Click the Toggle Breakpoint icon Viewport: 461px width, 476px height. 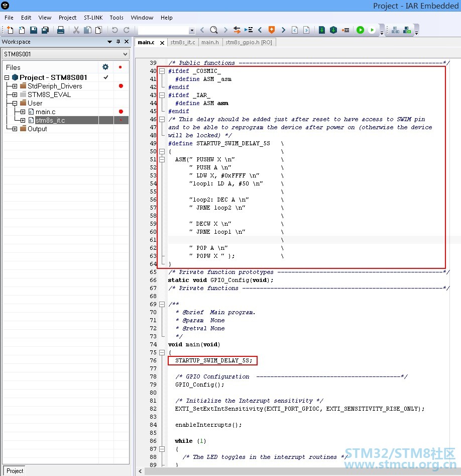[345, 30]
